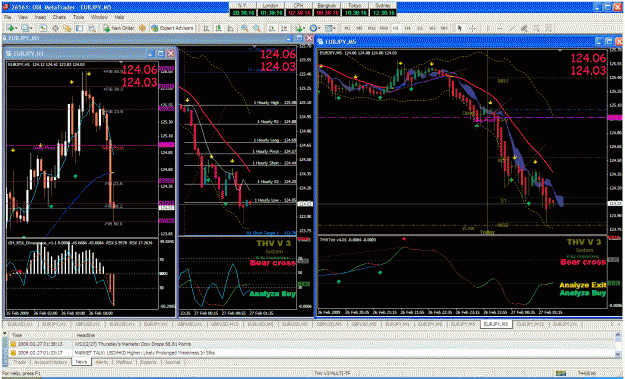The image size is (625, 379).
Task: Toggle chart shift
Action: click(x=284, y=28)
